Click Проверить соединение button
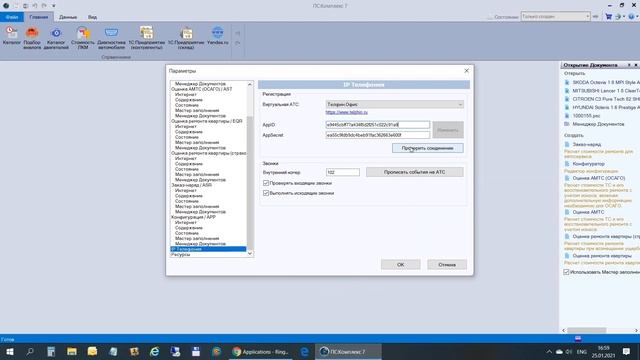The image size is (640, 360). pos(427,148)
